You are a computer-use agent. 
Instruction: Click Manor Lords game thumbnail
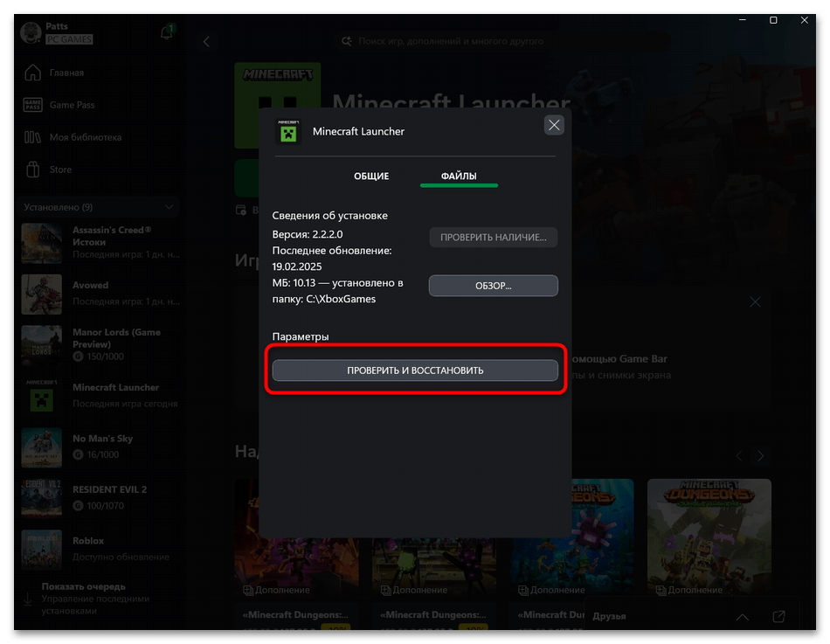pos(42,345)
